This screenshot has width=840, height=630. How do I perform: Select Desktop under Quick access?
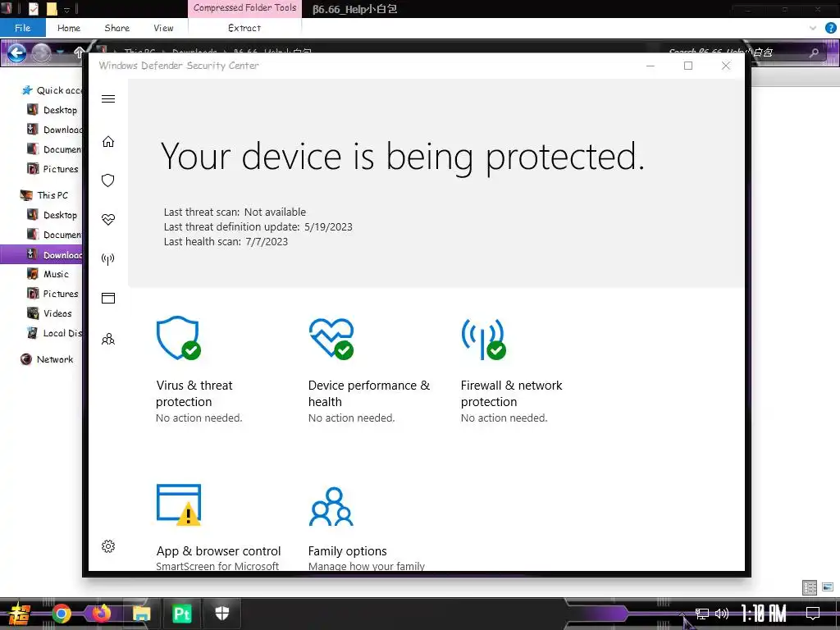pos(53,110)
